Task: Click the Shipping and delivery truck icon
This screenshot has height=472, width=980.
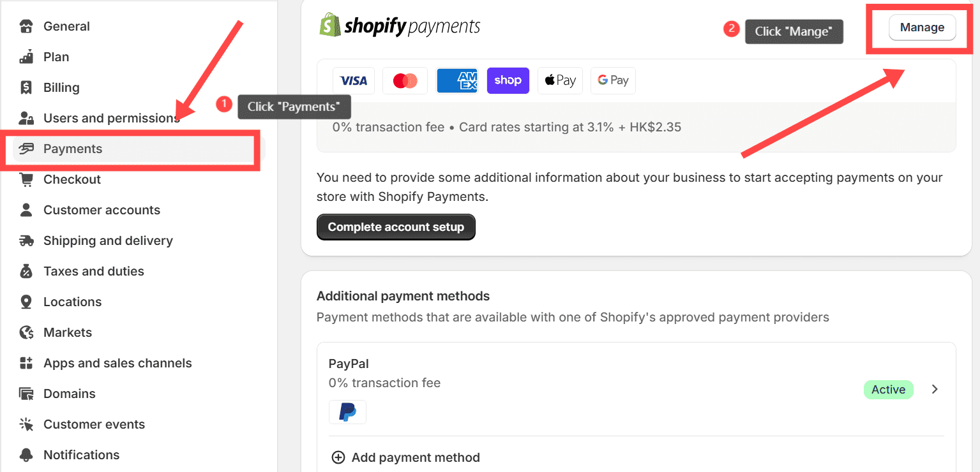Action: (26, 240)
